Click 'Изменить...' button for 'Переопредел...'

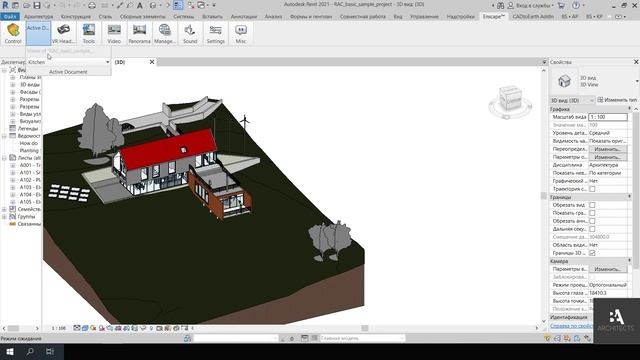(x=607, y=149)
